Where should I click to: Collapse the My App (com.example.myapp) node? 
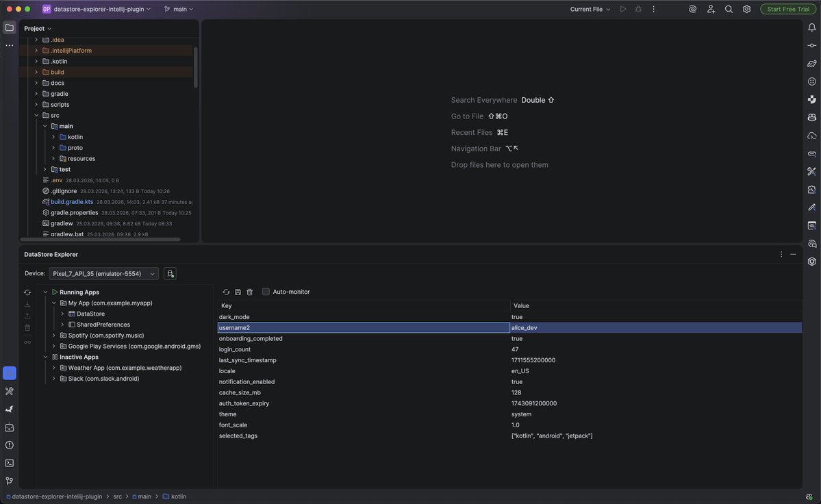54,303
